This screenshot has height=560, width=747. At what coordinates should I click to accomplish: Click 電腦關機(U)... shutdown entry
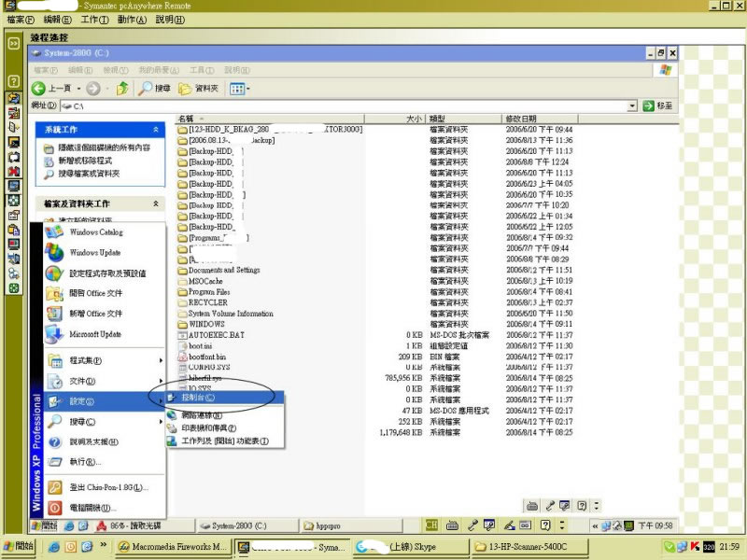(x=105, y=508)
